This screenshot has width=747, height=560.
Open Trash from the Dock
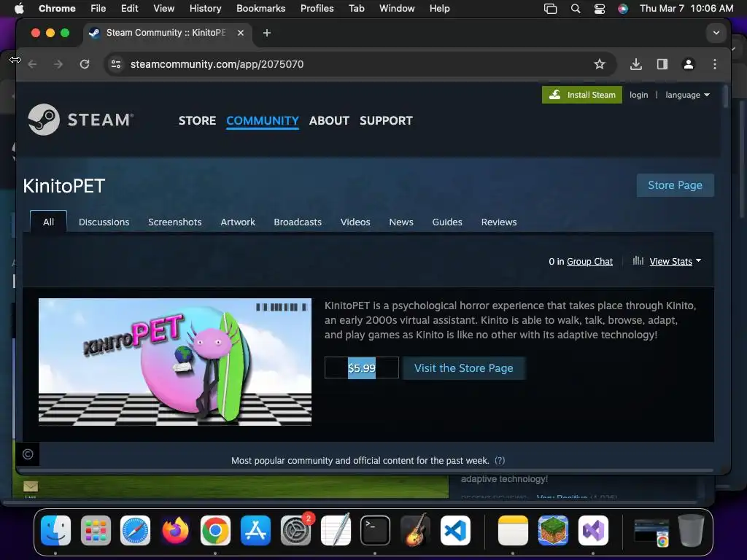point(692,530)
